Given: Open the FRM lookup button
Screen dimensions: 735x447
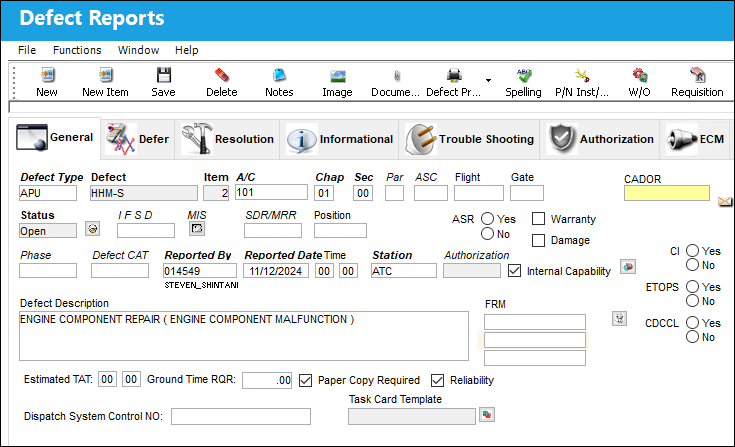Looking at the screenshot, I should (x=620, y=319).
